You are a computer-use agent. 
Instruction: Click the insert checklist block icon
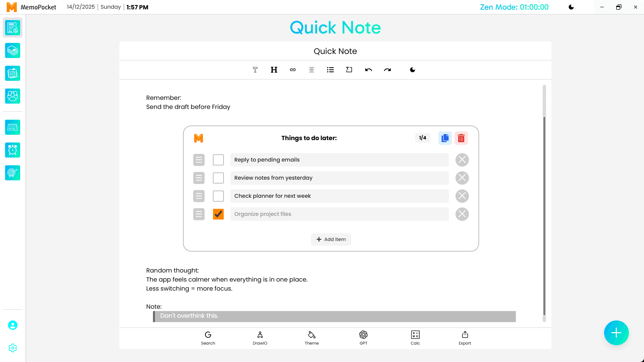coord(349,70)
